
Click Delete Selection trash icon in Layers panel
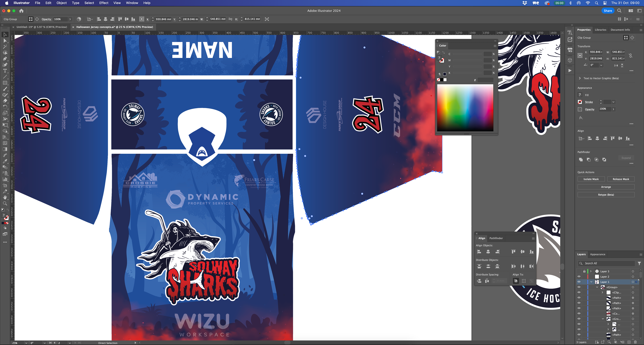[635, 342]
